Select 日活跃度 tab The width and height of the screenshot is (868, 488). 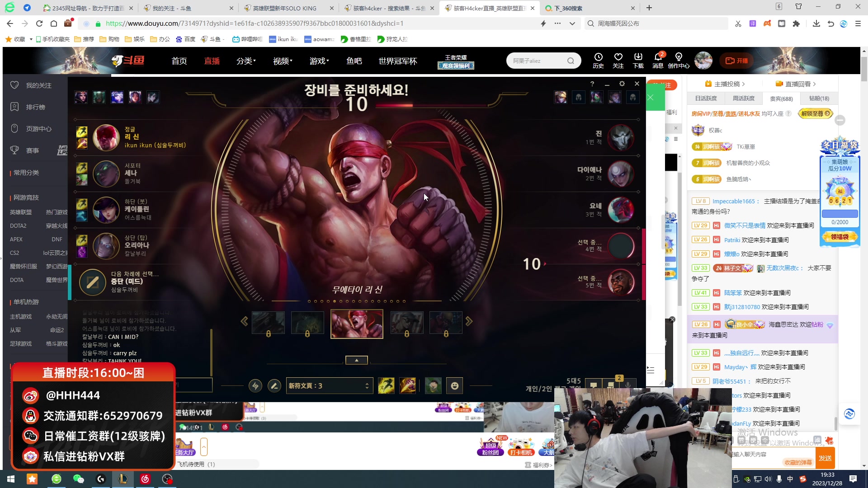click(x=706, y=99)
